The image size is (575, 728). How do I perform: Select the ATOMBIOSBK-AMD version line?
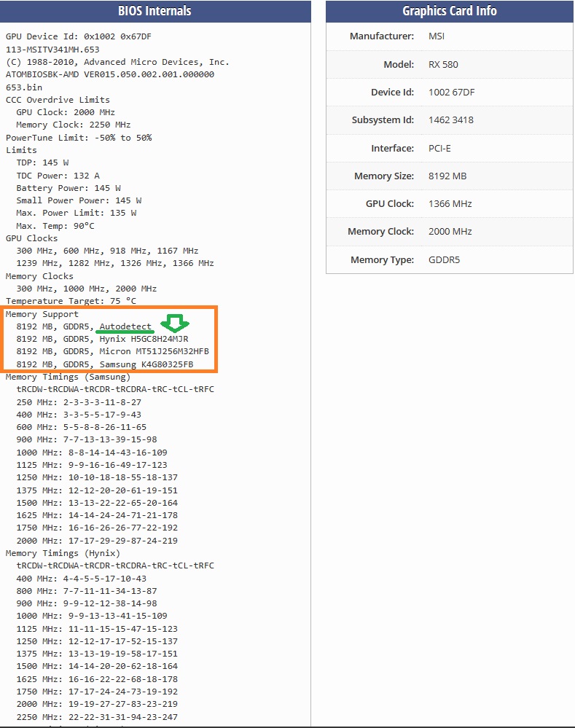[110, 74]
